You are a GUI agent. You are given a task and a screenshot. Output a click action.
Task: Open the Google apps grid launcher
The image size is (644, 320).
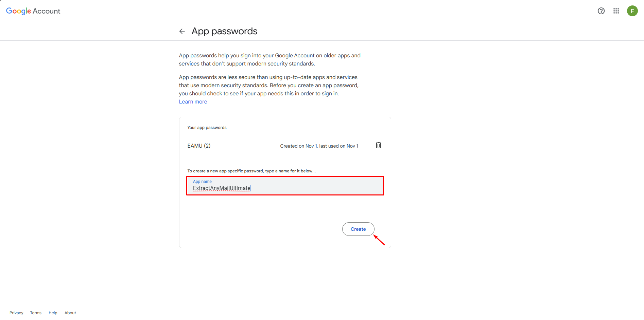click(x=616, y=11)
